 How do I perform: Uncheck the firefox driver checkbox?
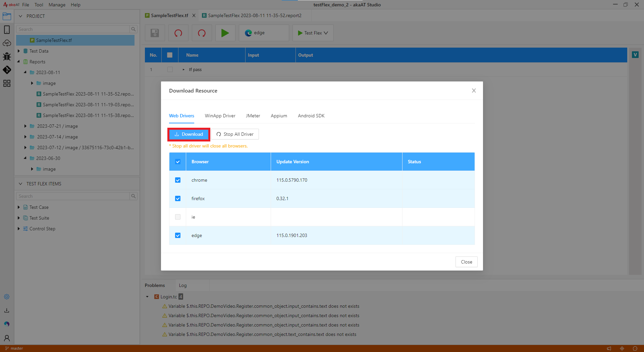coord(178,198)
